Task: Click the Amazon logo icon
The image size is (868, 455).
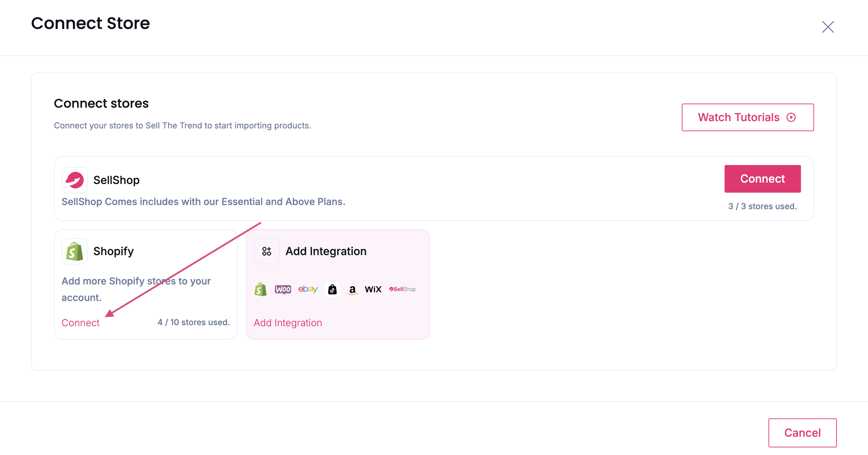Action: click(x=352, y=290)
